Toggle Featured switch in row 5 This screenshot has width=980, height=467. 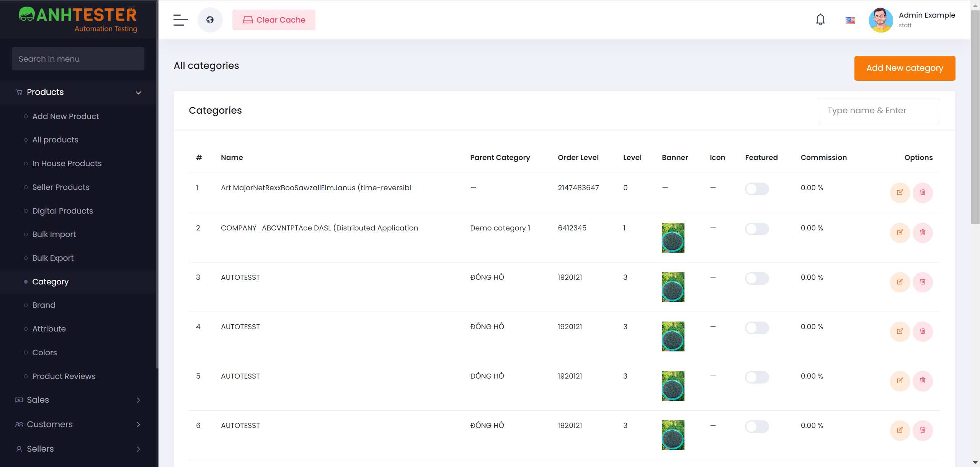(757, 377)
